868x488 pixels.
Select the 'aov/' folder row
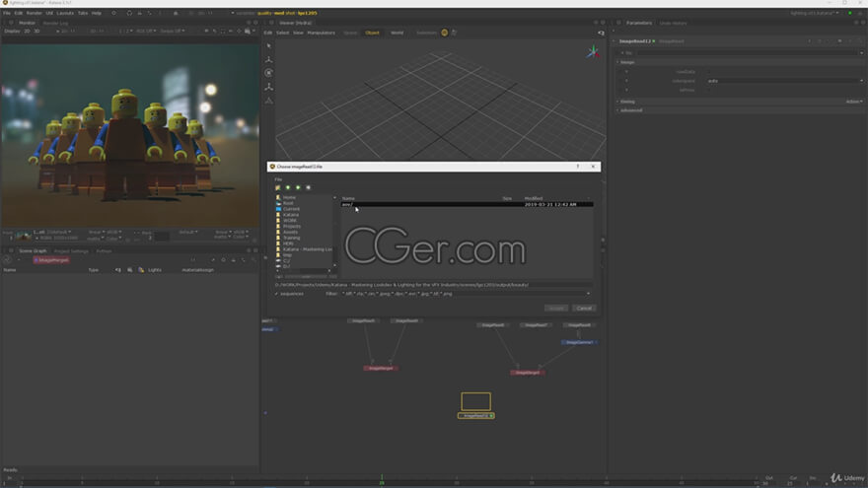467,205
